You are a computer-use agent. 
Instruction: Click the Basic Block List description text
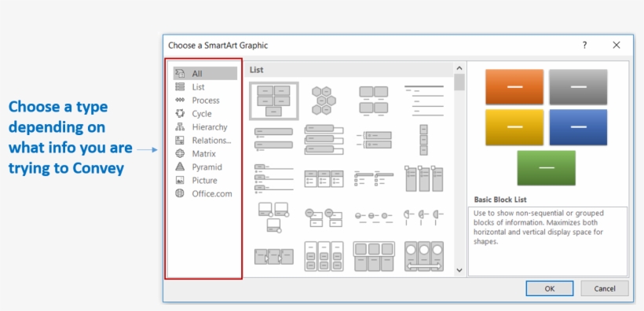coord(538,227)
